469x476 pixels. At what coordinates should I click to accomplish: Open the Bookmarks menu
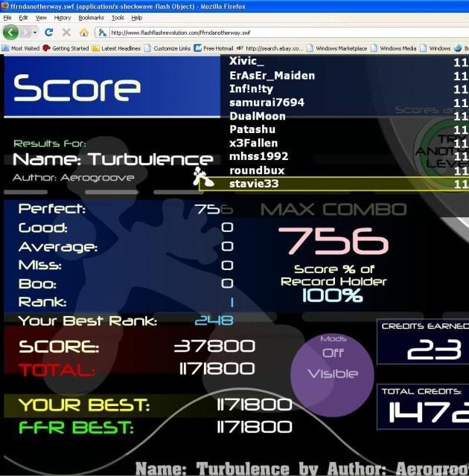(91, 17)
